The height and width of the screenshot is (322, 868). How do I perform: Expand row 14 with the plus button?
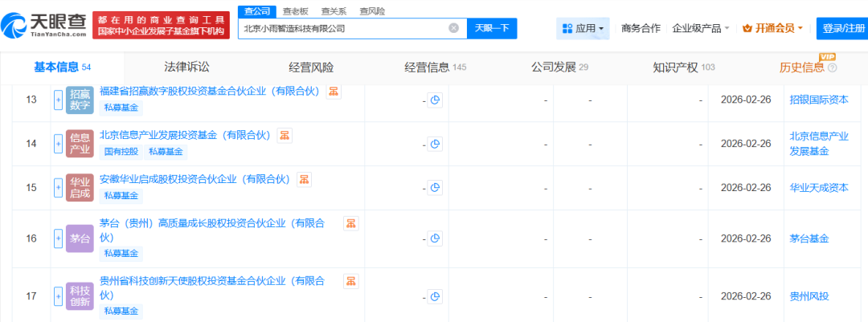58,144
